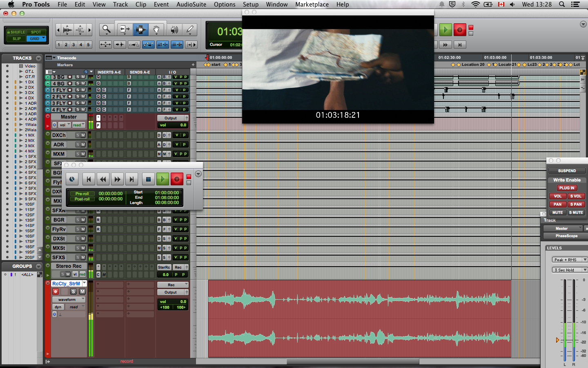Select the Grabber hand tool
This screenshot has height=368, width=588.
[x=156, y=29]
